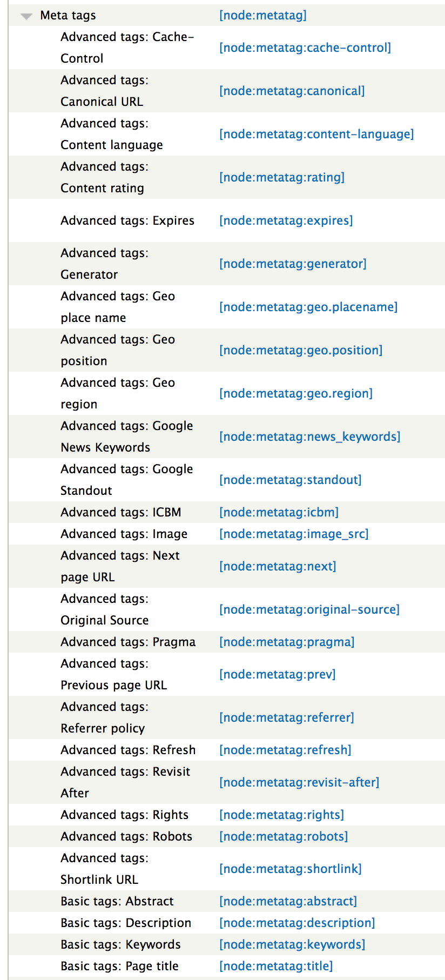Select the [node:metatag:canonical] token
This screenshot has height=980, width=445.
(x=292, y=91)
